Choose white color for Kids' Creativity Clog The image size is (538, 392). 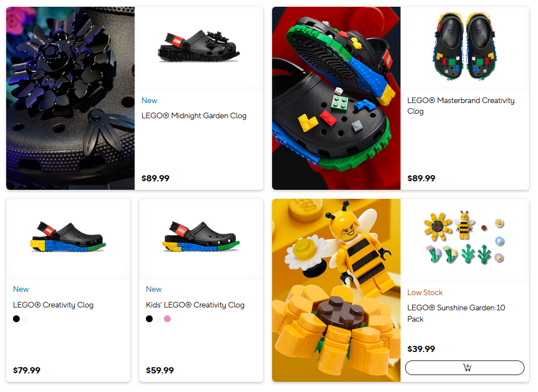158,319
